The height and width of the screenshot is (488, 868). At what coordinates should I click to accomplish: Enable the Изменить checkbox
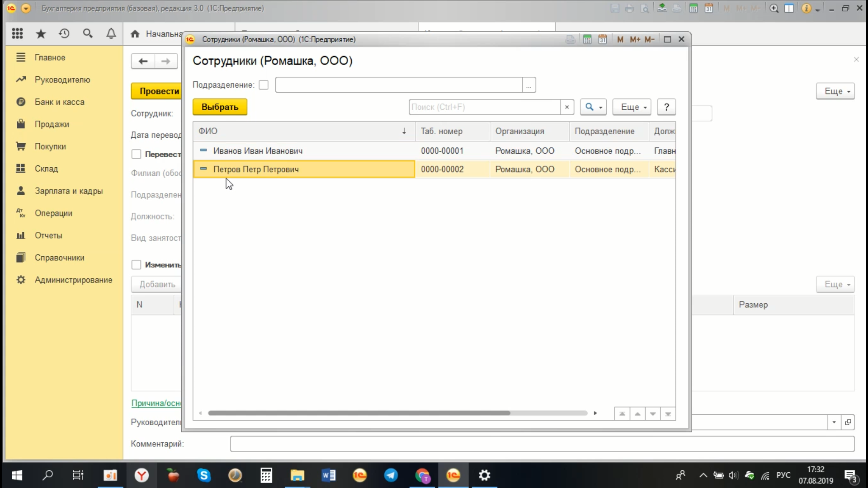(136, 265)
